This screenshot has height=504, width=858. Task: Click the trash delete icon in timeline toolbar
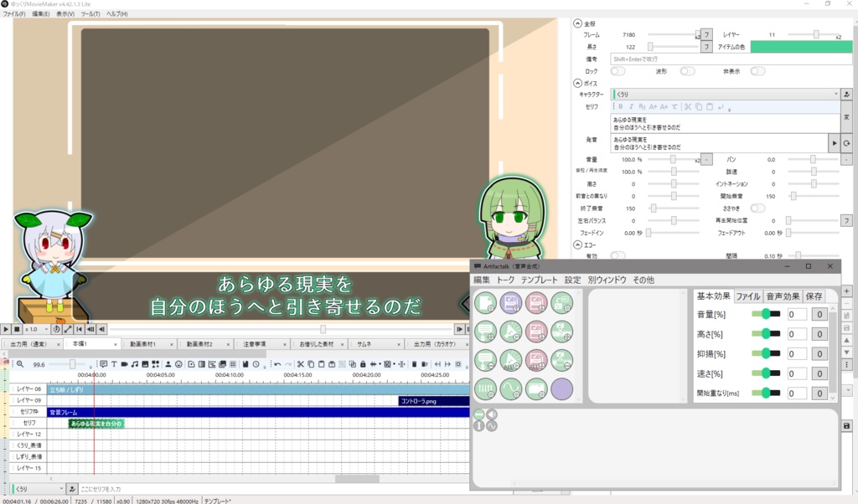(x=414, y=364)
